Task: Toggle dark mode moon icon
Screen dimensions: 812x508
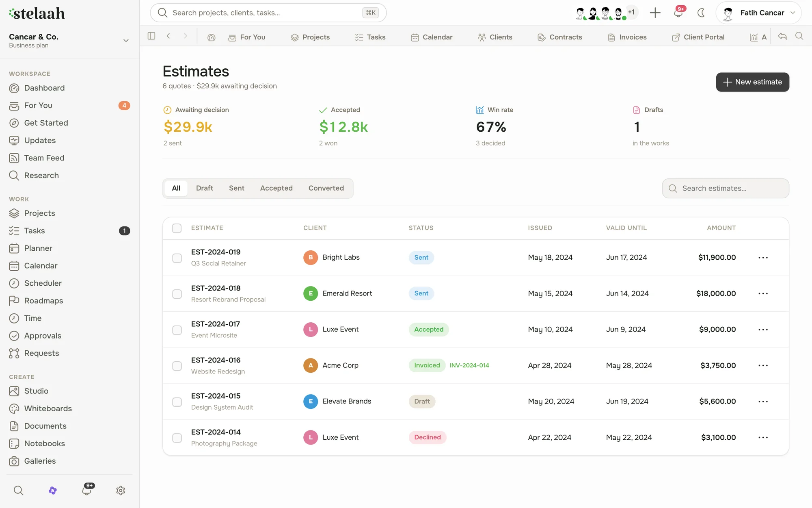Action: pos(701,13)
